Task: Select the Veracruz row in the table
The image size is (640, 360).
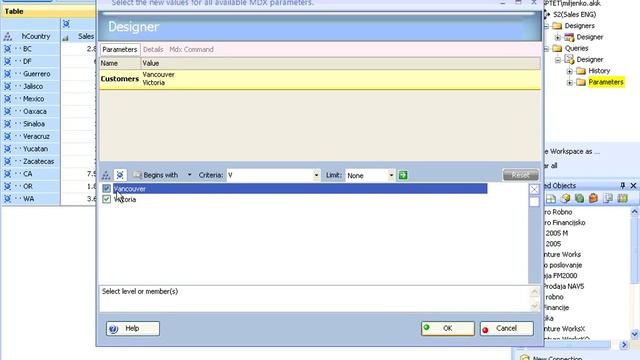Action: tap(31, 136)
